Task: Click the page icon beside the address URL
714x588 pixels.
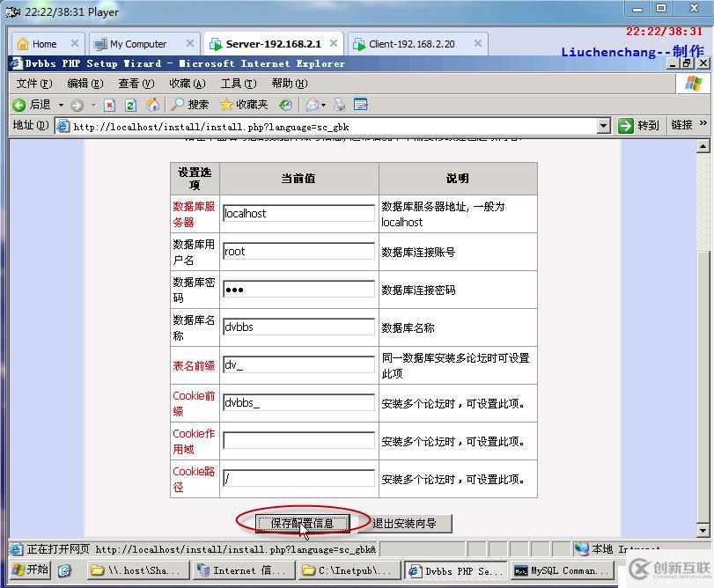Action: point(63,126)
